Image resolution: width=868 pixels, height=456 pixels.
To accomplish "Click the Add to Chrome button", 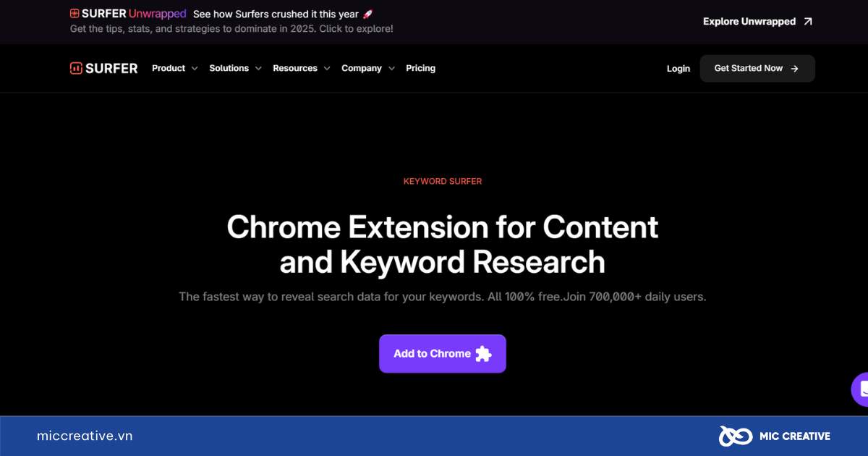I will [443, 353].
